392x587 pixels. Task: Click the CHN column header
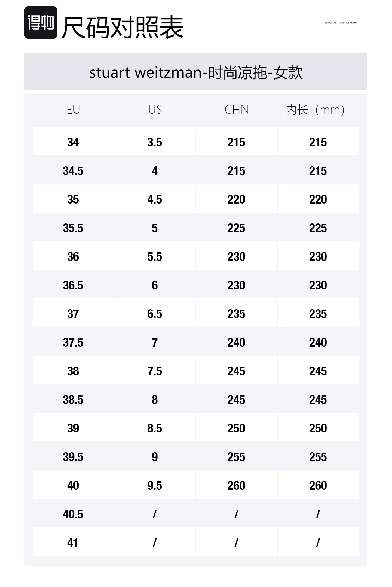point(237,110)
